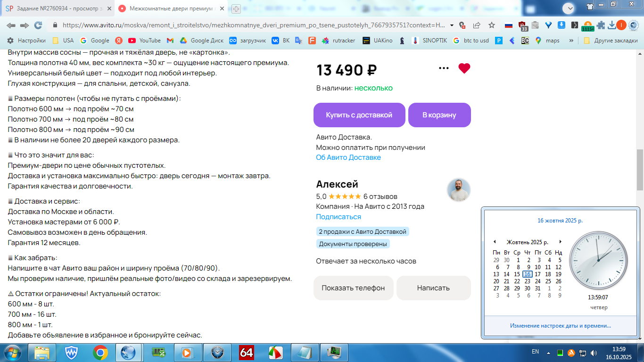Click 2 продажи с Авито Доставкой badge
This screenshot has width=644, height=362.
(x=363, y=232)
